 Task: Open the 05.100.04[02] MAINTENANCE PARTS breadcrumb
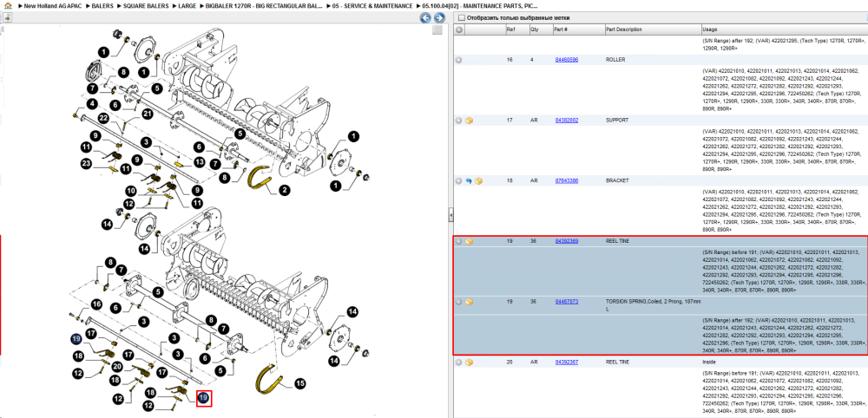pyautogui.click(x=480, y=5)
